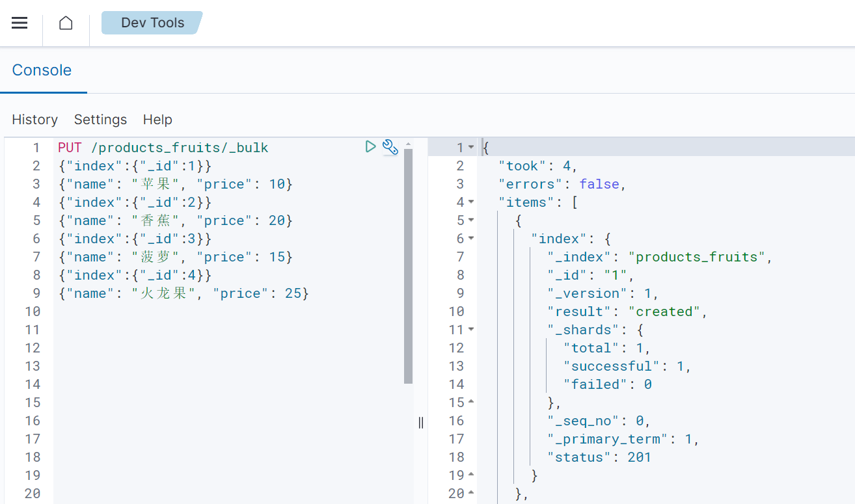Open the Help panel

(157, 120)
